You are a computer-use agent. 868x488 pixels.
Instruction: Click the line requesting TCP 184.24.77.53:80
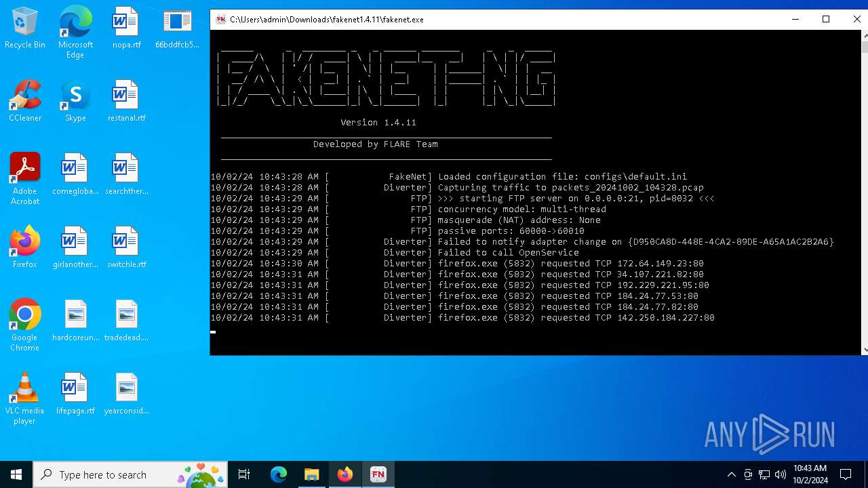tap(454, 296)
